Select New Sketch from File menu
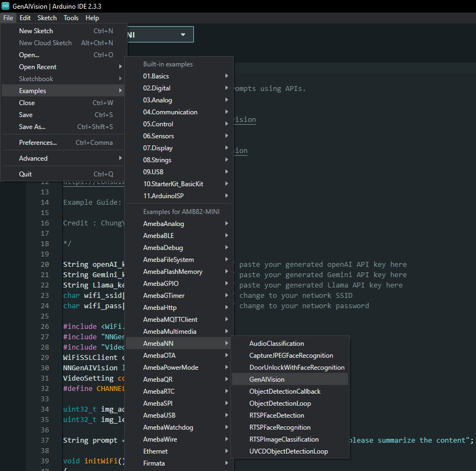The height and width of the screenshot is (471, 476). click(x=36, y=31)
